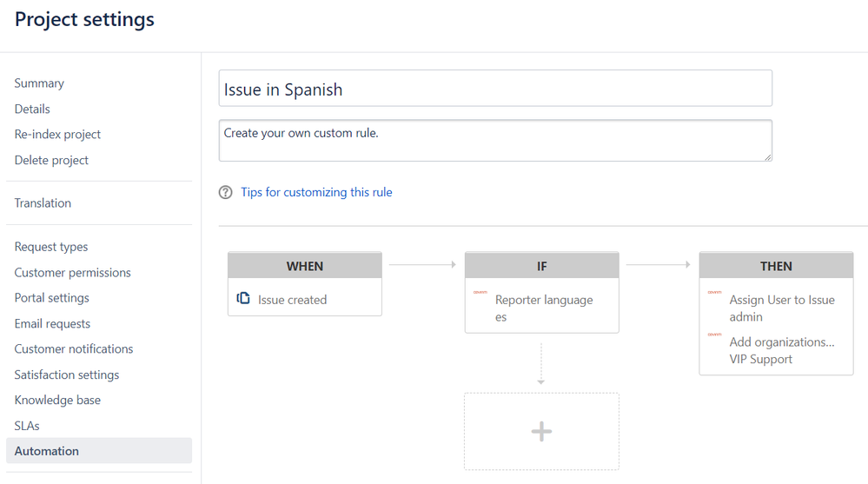Select the IF condition header

(x=541, y=266)
